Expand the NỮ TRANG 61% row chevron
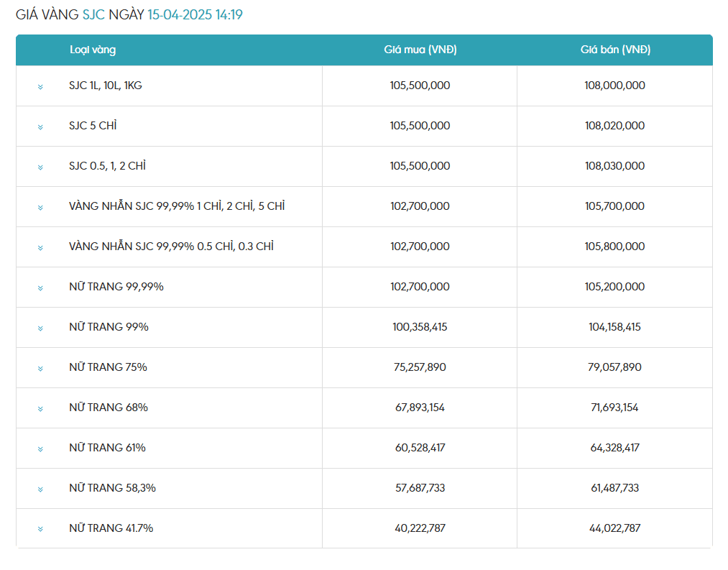The width and height of the screenshot is (728, 570). click(x=40, y=449)
